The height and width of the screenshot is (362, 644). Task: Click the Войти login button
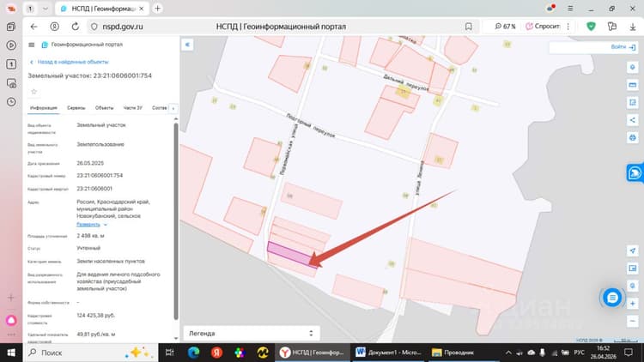[x=623, y=47]
